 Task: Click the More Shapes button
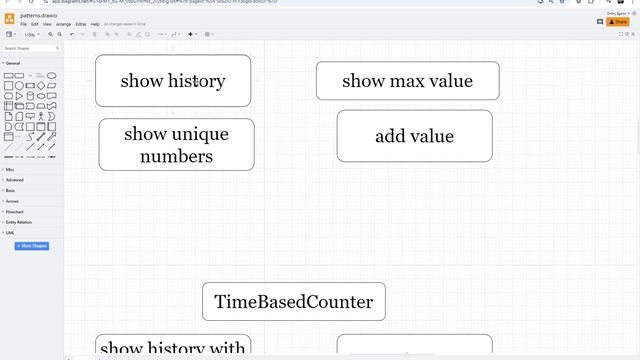click(x=32, y=246)
